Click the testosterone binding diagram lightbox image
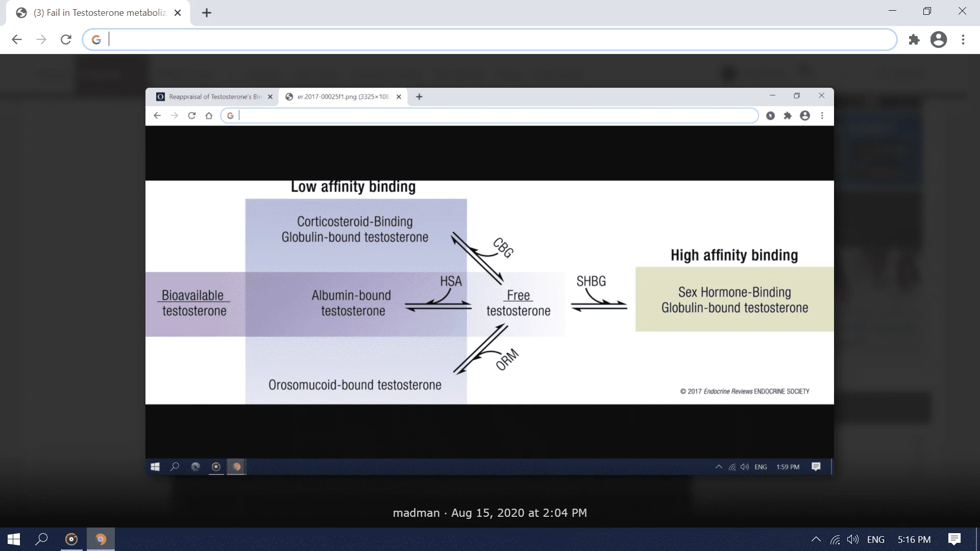980x551 pixels. coord(489,281)
